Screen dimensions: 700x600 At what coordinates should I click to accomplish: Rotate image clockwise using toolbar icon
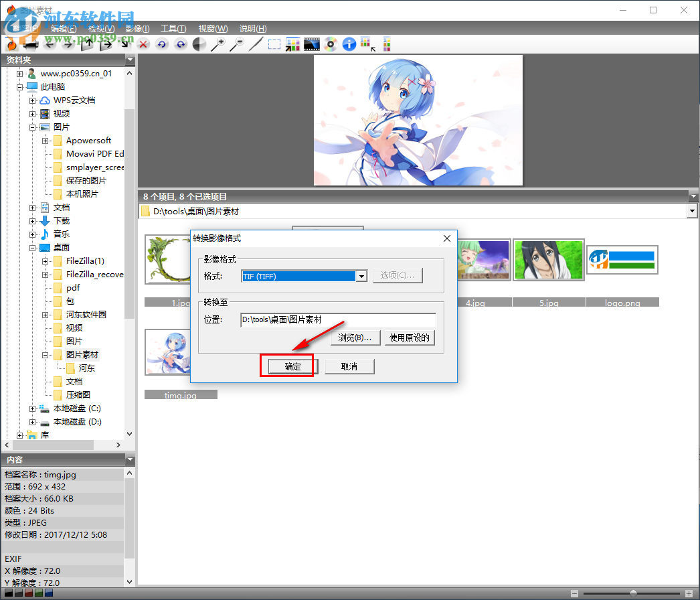point(181,44)
